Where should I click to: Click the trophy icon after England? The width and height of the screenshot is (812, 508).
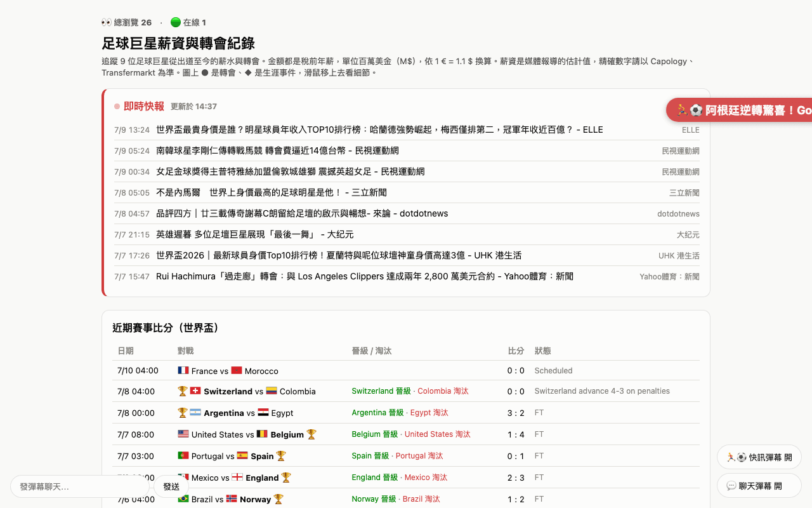point(286,477)
